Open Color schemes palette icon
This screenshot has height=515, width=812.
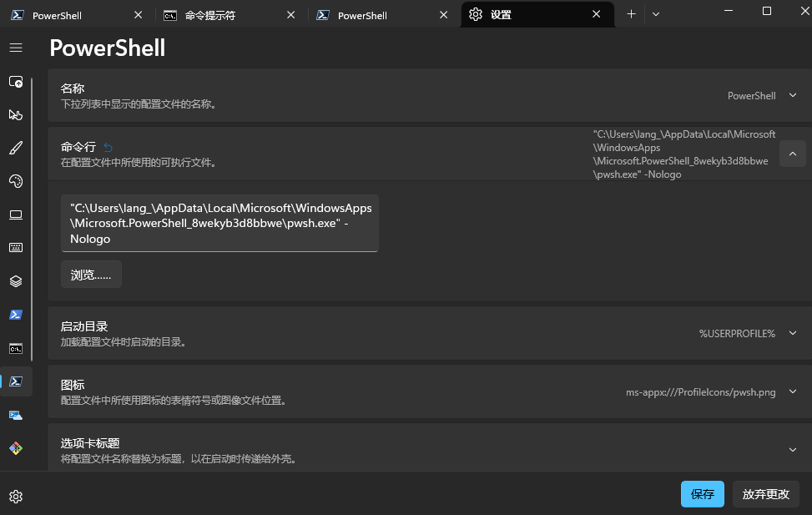(x=16, y=181)
